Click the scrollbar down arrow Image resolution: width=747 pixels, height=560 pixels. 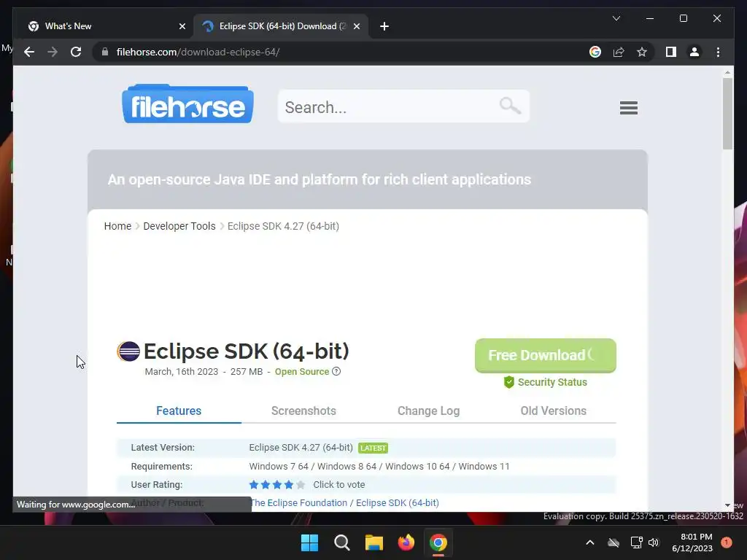tap(727, 505)
